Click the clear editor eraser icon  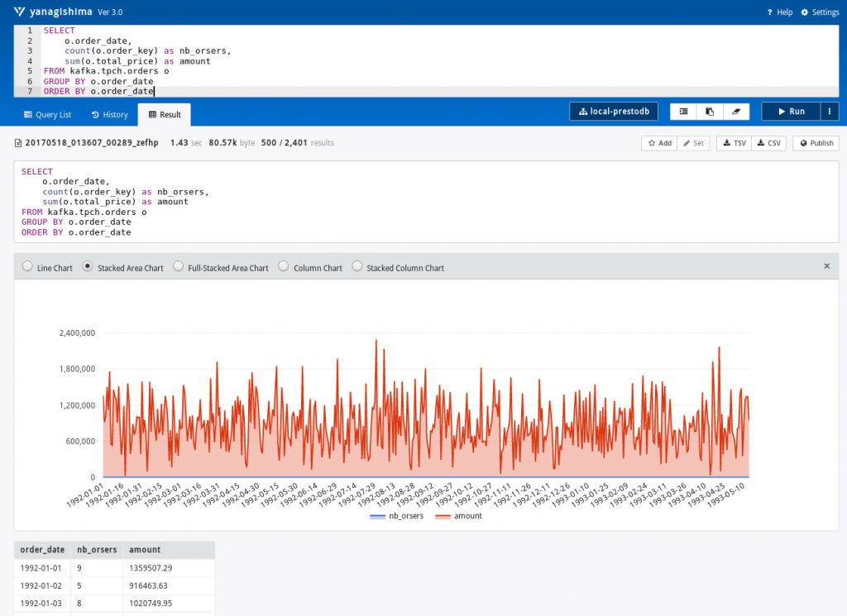click(x=736, y=111)
